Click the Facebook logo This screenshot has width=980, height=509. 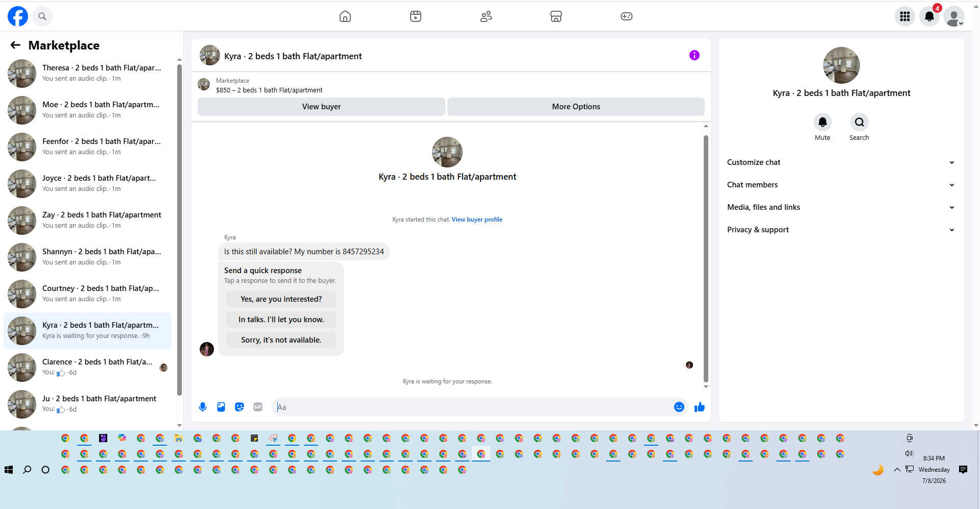18,16
